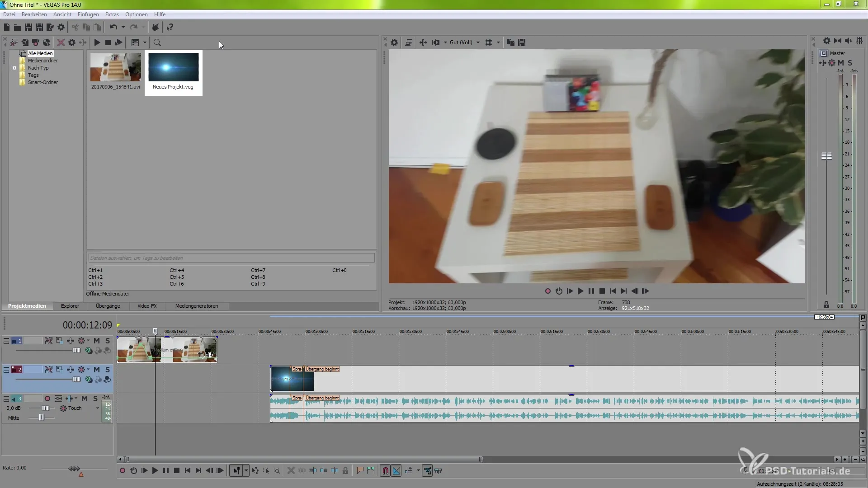Open the What's This help icon
This screenshot has height=488, width=868.
pyautogui.click(x=170, y=28)
